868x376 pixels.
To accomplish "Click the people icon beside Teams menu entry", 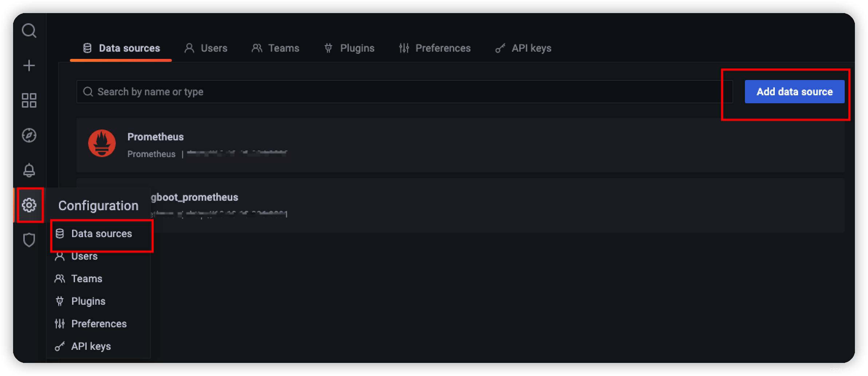I will click(60, 279).
